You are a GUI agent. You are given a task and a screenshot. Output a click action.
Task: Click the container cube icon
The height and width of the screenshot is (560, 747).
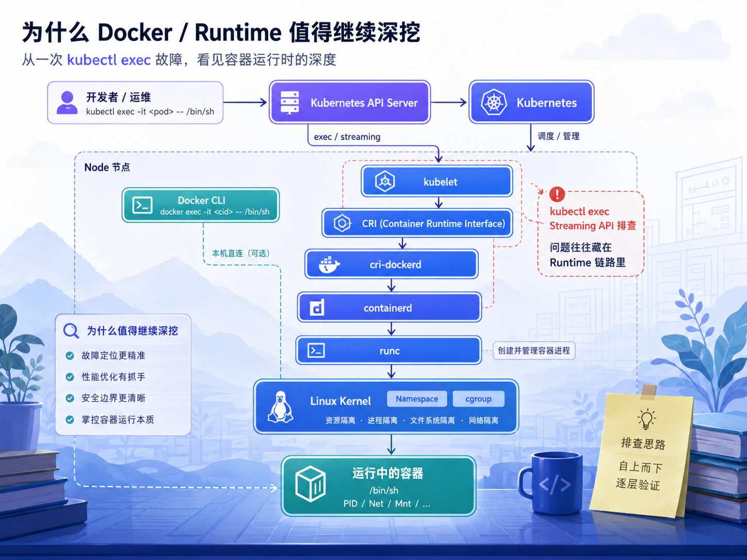[311, 484]
